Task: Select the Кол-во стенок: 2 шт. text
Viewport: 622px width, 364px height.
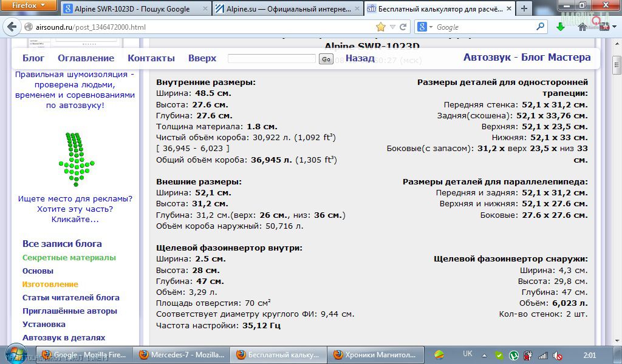Action: [543, 314]
